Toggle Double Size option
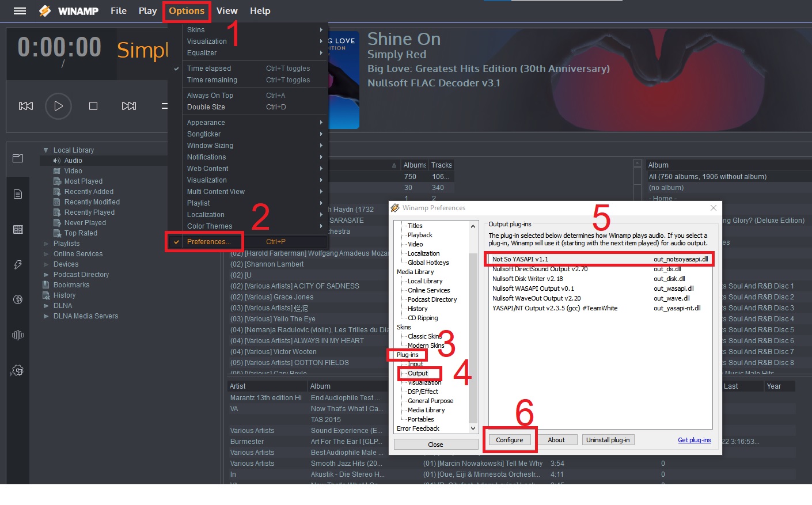 248,107
